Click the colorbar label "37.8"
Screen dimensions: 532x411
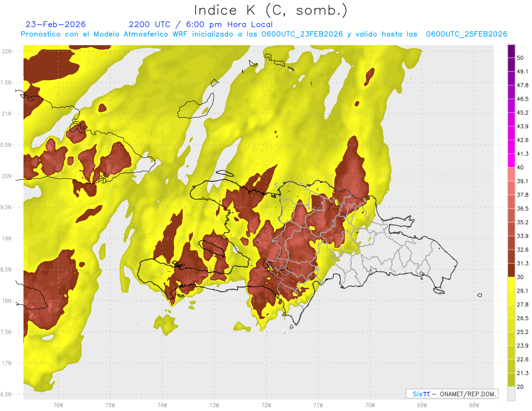pos(523,195)
